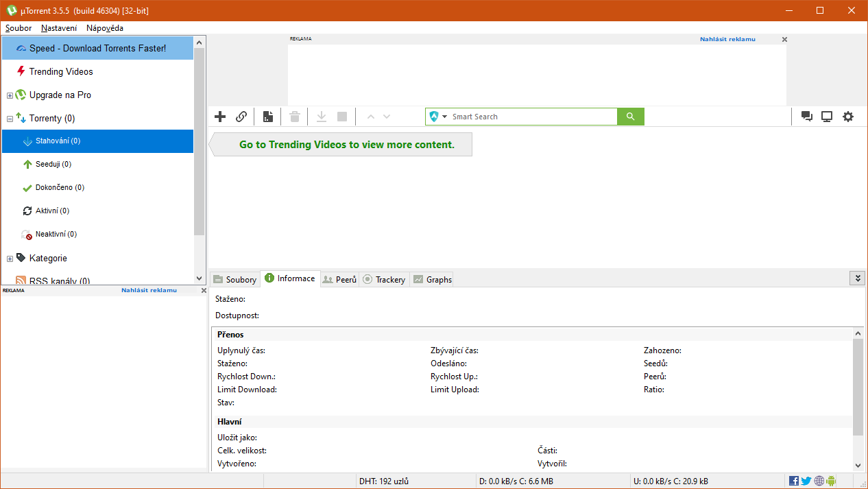This screenshot has height=489, width=868.
Task: Expand the Upgrade na Pro tree item
Action: click(9, 95)
